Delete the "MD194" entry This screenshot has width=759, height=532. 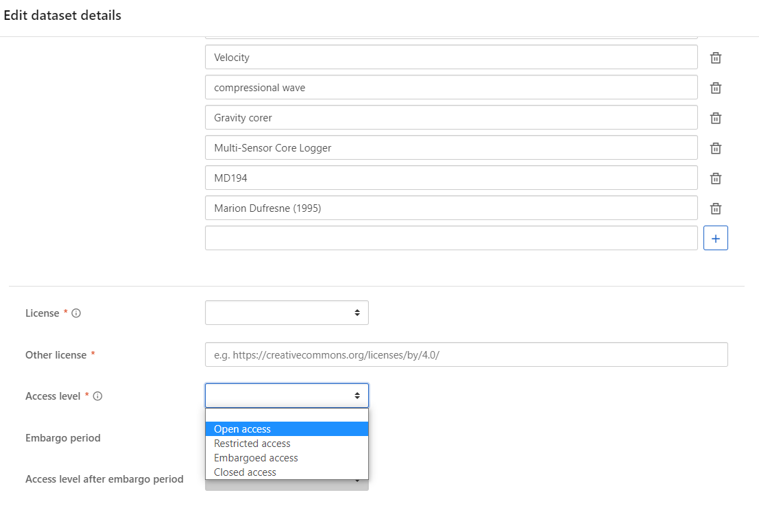coord(715,178)
